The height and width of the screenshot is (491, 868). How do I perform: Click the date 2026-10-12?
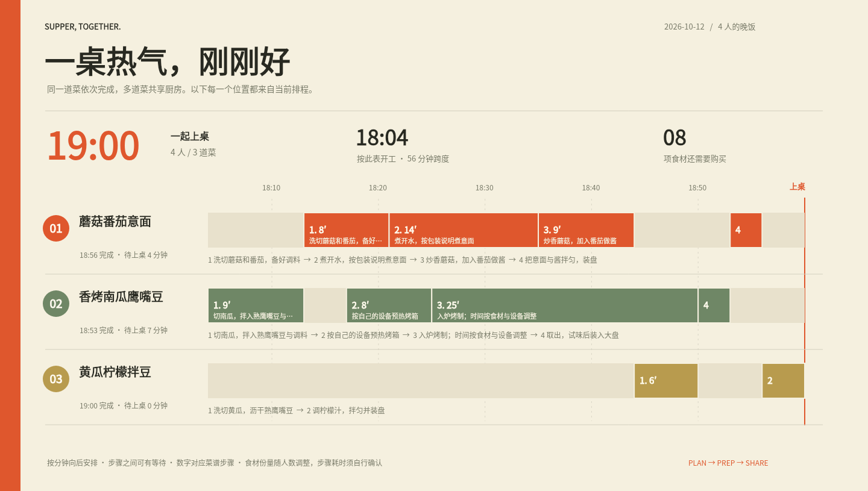click(x=684, y=27)
